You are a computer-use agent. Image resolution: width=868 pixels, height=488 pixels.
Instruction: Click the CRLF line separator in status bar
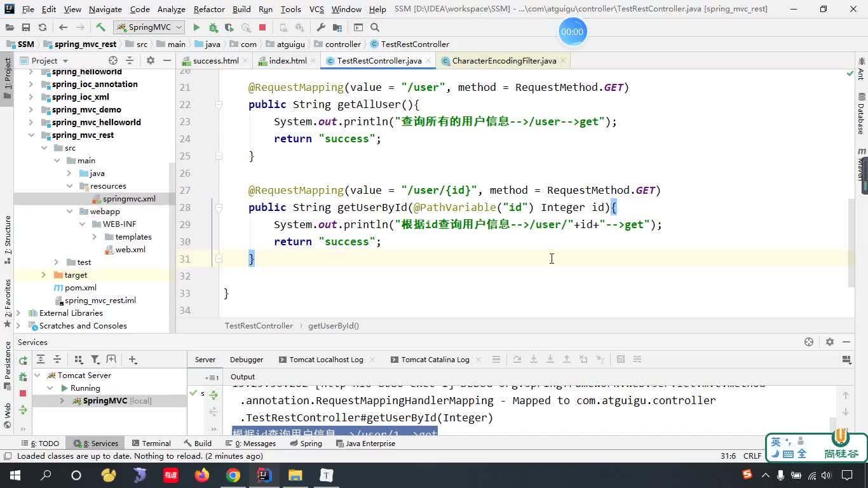(752, 456)
